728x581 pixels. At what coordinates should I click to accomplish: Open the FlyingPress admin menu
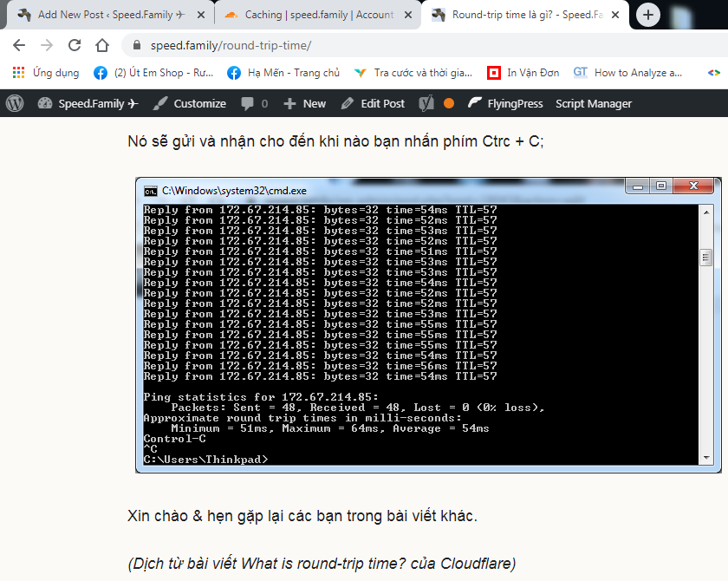505,103
